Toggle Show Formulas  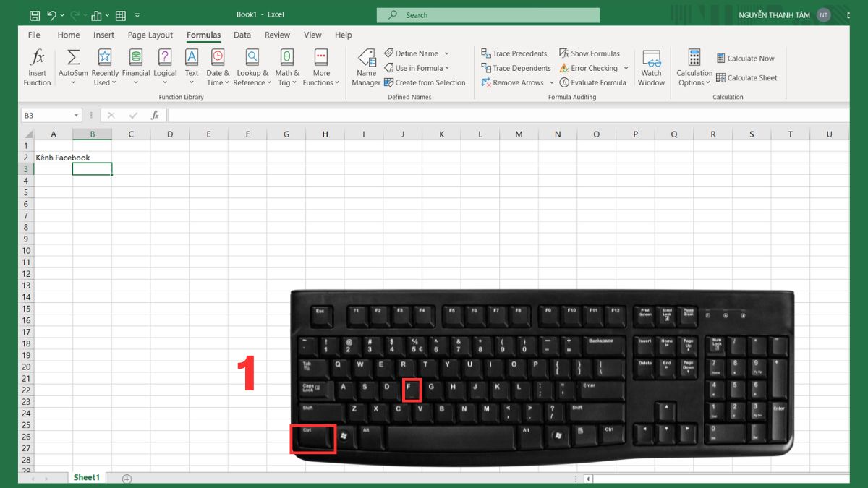click(x=590, y=53)
